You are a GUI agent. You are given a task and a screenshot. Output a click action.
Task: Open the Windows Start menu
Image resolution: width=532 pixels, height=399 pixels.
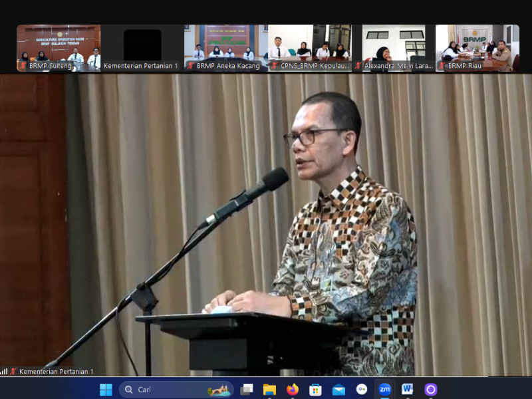pos(106,390)
